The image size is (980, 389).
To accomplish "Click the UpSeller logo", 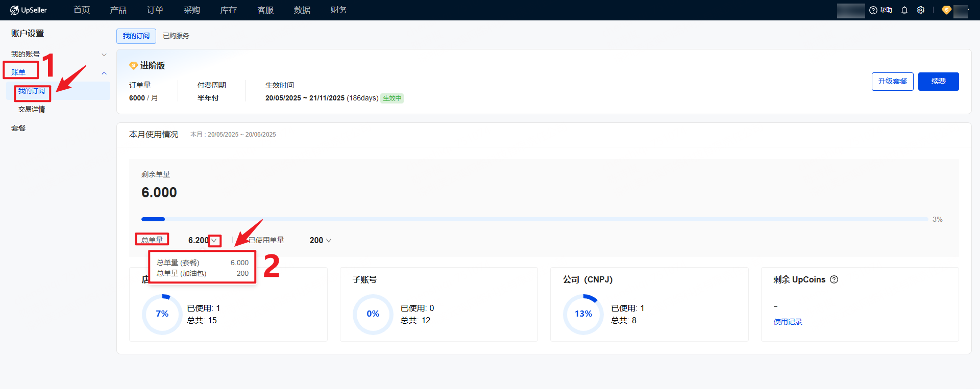I will click(29, 10).
